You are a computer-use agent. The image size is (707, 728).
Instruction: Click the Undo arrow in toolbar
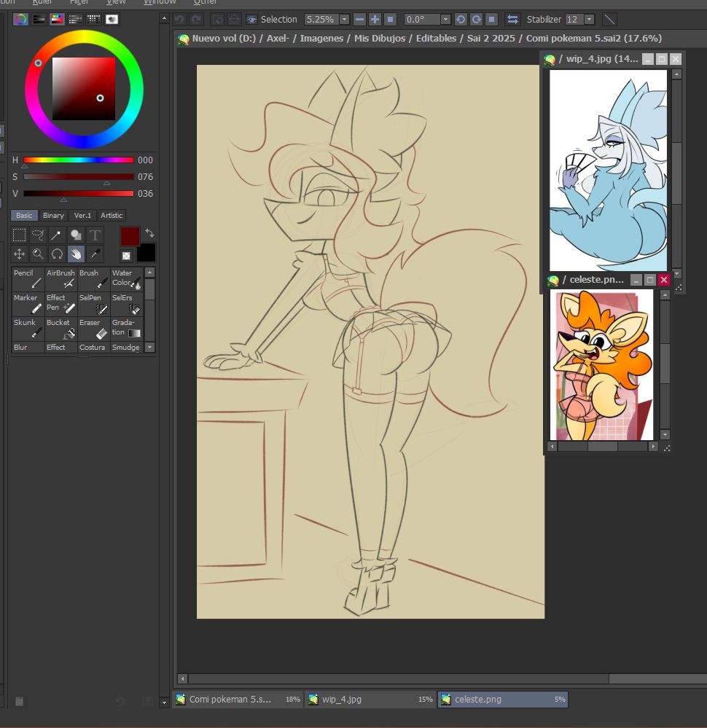179,20
